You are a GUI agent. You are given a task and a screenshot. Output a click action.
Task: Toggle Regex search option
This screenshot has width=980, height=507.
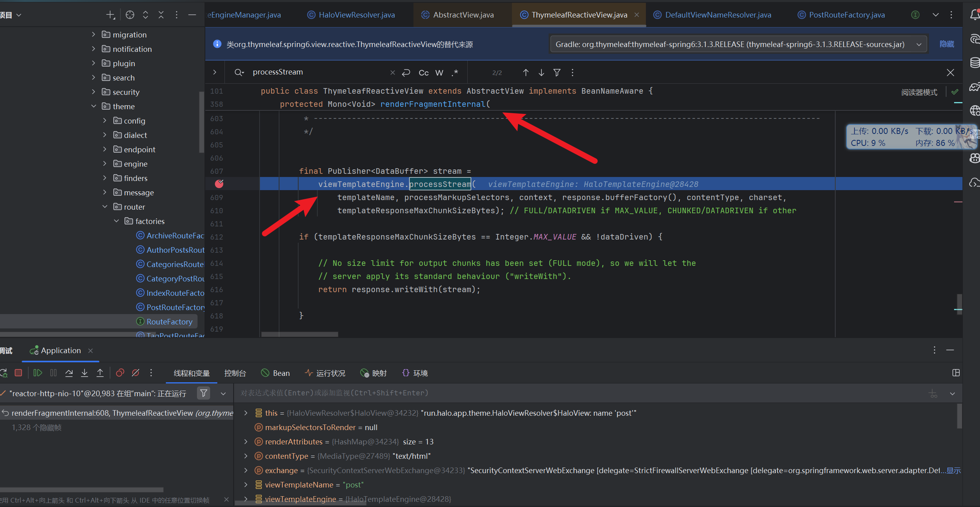point(455,73)
